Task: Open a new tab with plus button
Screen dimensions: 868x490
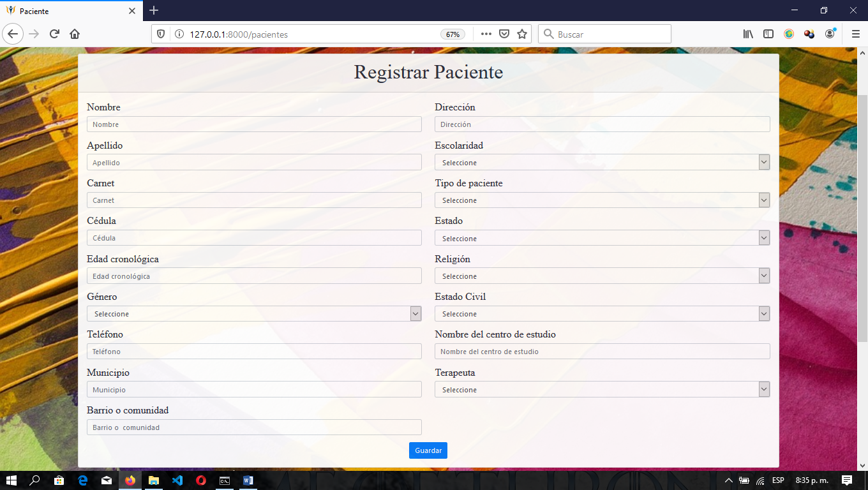Action: 154,11
